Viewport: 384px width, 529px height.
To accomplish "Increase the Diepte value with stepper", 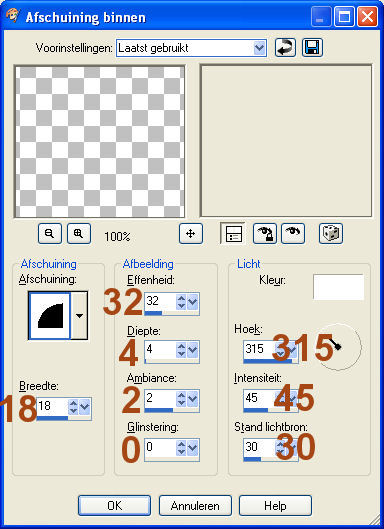I will coord(181,346).
